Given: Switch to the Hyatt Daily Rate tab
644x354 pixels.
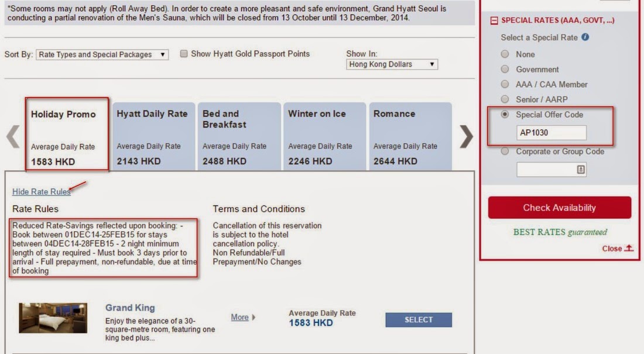Looking at the screenshot, I should coord(152,136).
